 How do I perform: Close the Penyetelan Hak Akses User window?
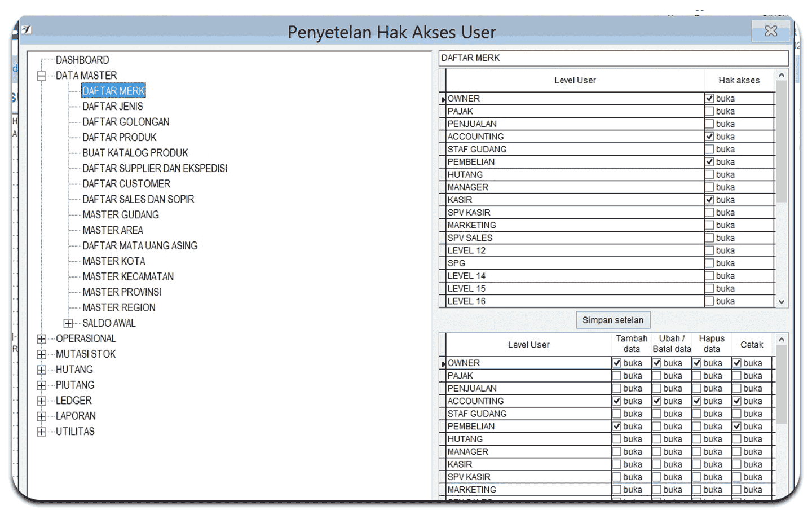[x=771, y=31]
